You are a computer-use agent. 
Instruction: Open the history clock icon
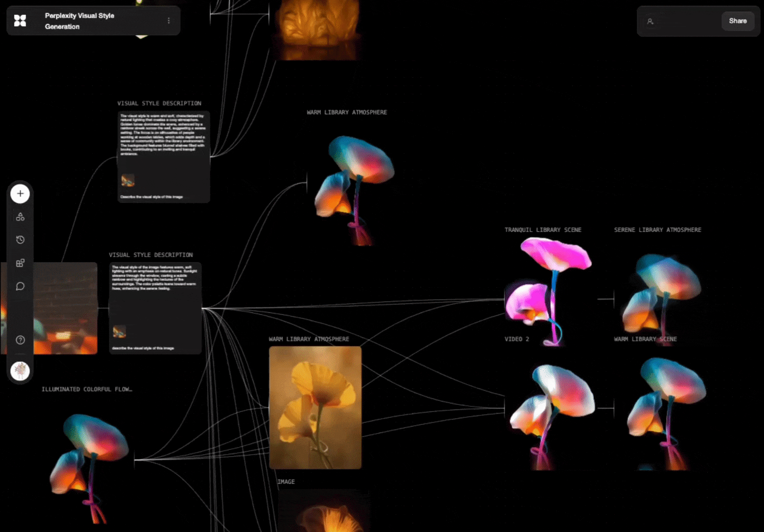click(x=20, y=240)
